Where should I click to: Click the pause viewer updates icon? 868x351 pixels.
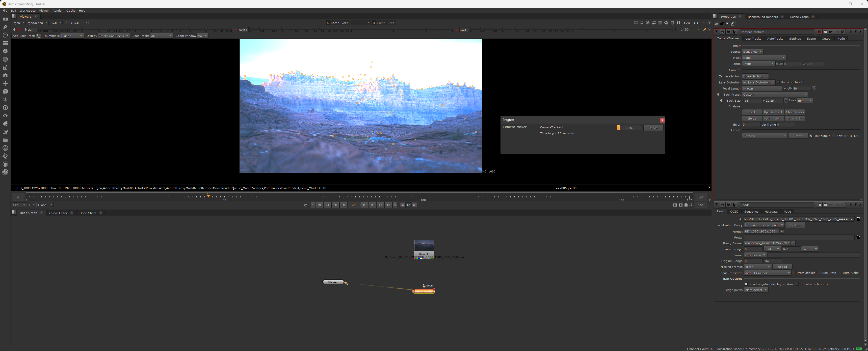tap(678, 23)
